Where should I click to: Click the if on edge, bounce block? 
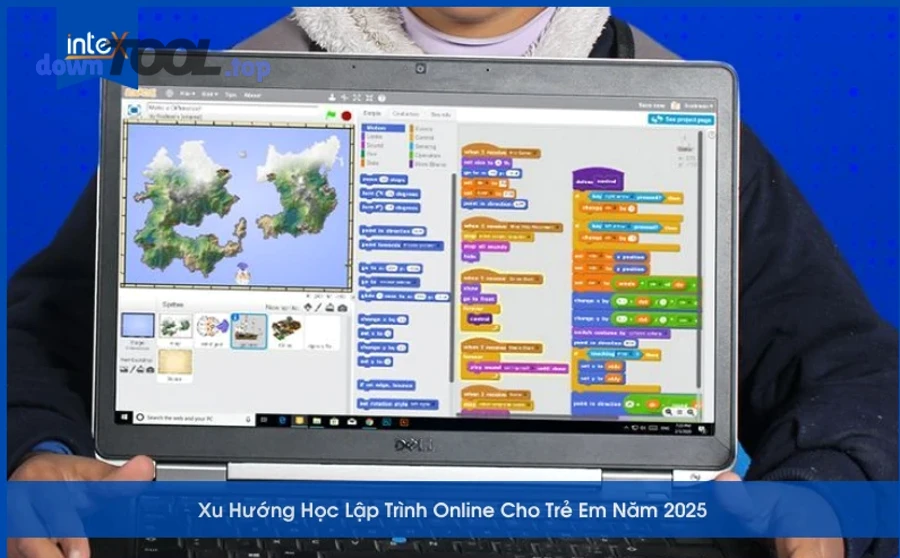click(x=386, y=385)
